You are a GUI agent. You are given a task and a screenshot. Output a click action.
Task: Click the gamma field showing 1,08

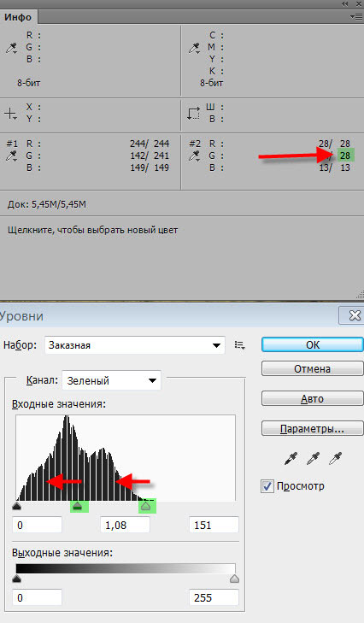tap(125, 525)
